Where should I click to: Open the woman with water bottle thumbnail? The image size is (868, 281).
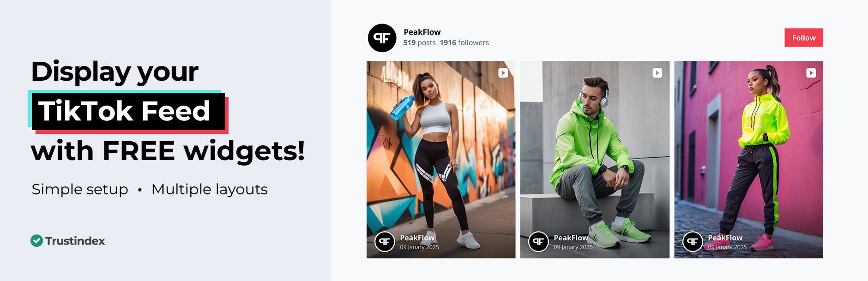click(441, 160)
